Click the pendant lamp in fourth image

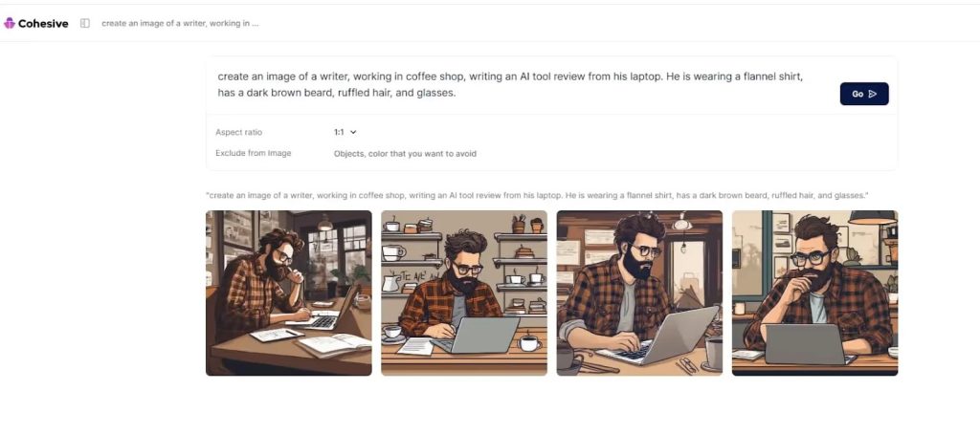[873, 217]
